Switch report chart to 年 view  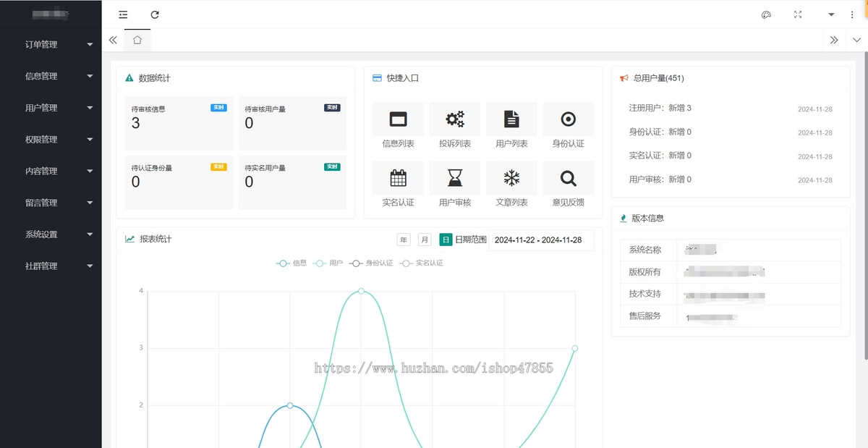click(x=404, y=240)
